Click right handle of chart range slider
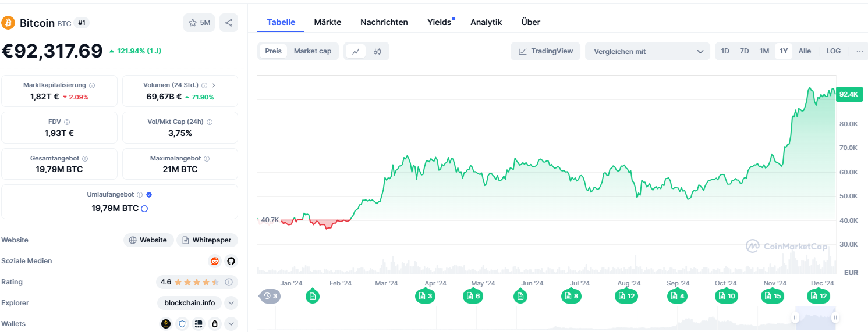The image size is (868, 332). click(835, 317)
